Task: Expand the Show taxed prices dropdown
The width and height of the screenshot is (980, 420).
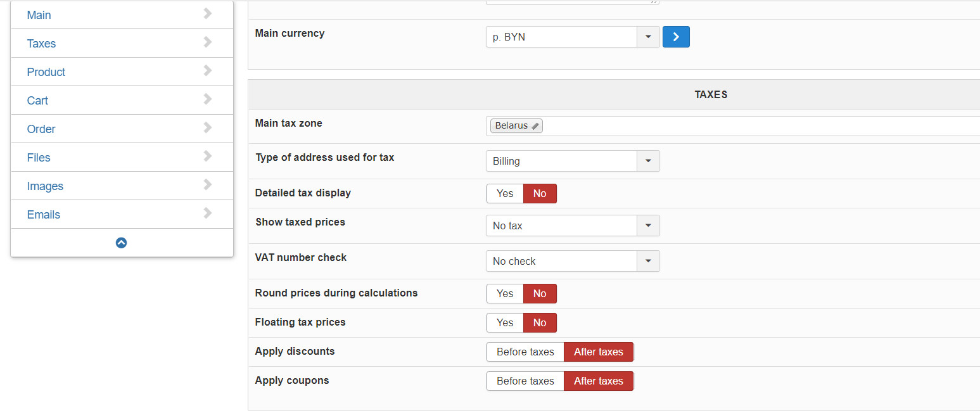Action: coord(648,226)
